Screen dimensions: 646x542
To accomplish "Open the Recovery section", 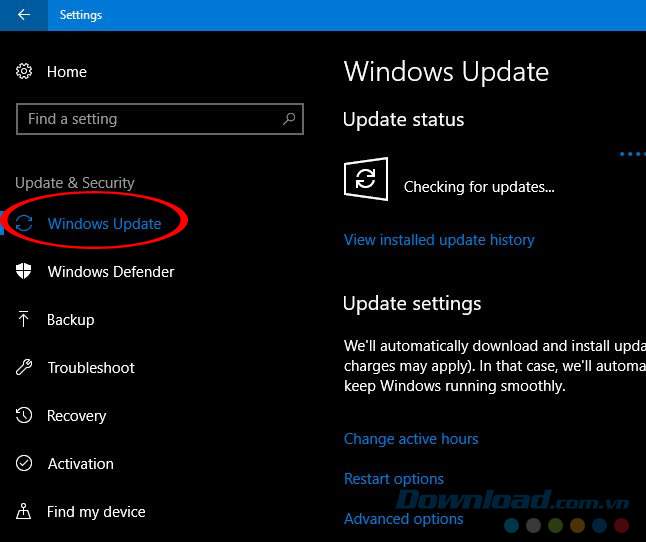I will tap(77, 416).
